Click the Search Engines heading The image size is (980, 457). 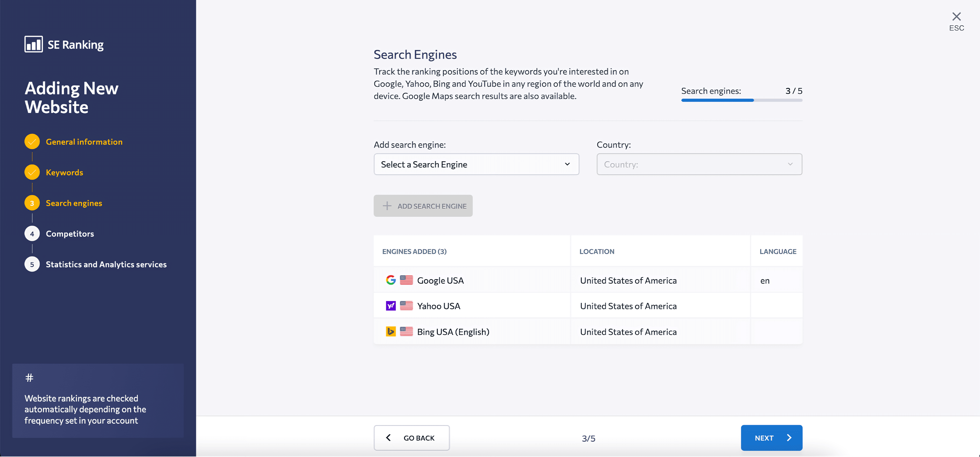click(415, 54)
